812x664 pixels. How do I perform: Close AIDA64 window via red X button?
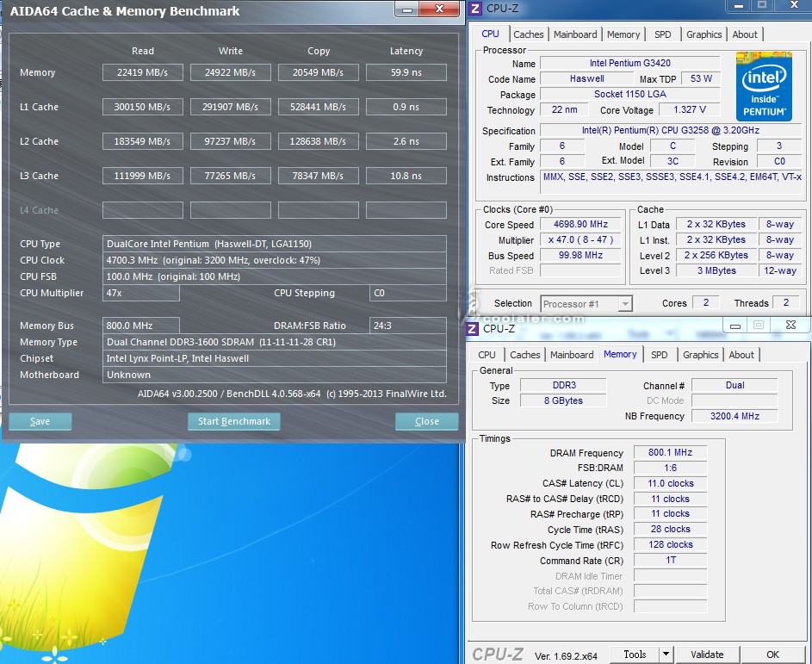[x=439, y=9]
